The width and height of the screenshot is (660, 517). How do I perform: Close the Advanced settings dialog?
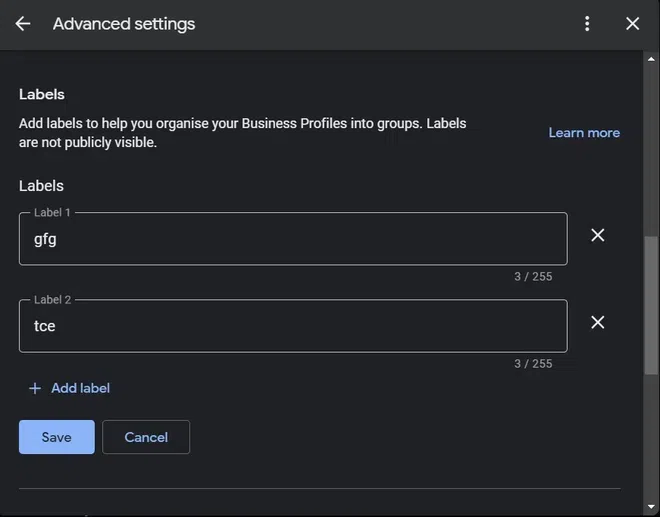[632, 24]
